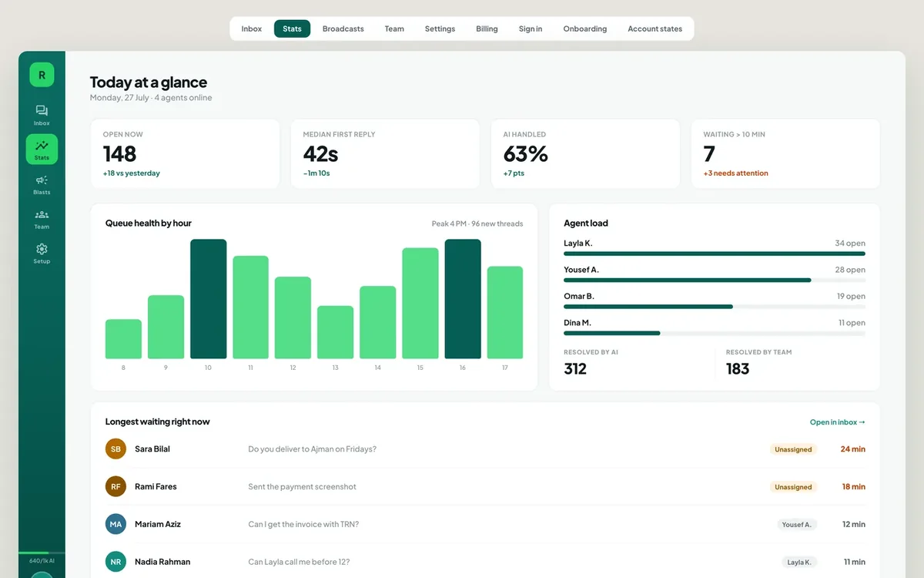Click the RF avatar for Rami Fares
This screenshot has height=578, width=924.
pyautogui.click(x=115, y=487)
